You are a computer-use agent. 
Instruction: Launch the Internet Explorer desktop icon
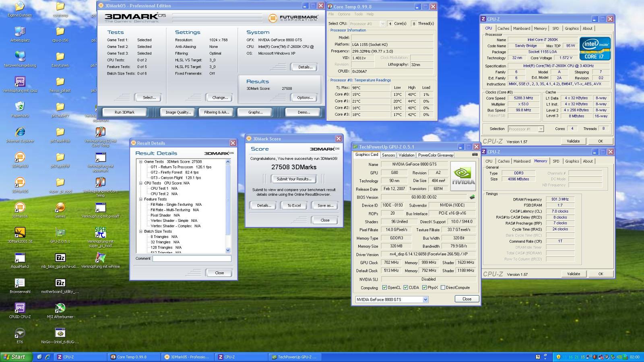20,132
